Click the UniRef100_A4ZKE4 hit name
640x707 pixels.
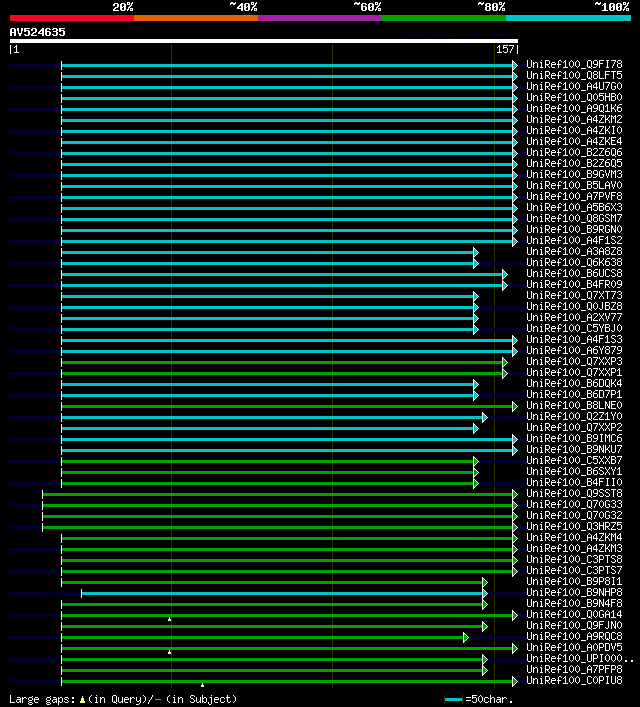[x=574, y=141]
